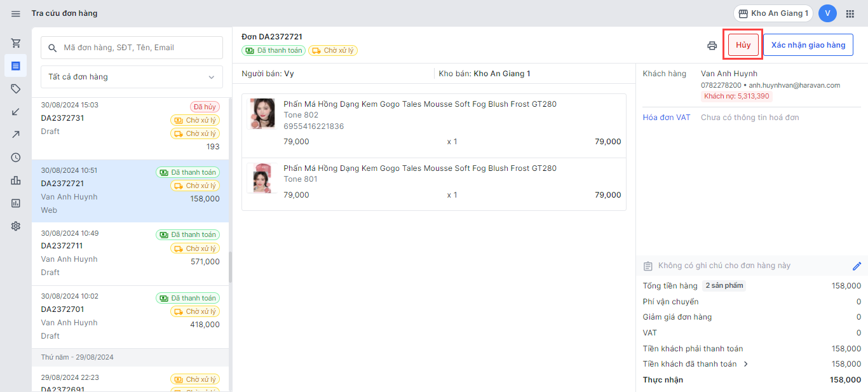Open the apps grid icon
Image resolution: width=868 pixels, height=392 pixels.
(x=850, y=13)
